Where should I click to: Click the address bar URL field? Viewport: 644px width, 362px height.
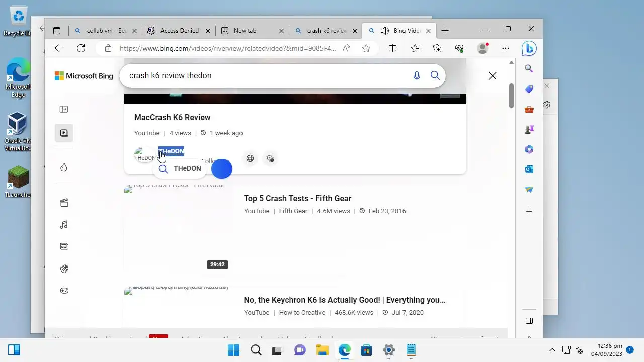tap(227, 48)
